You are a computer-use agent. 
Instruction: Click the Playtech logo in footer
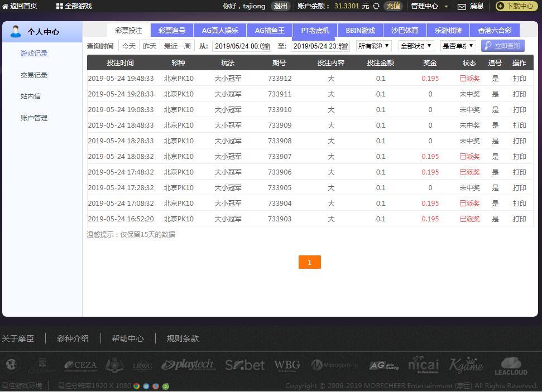click(x=188, y=365)
